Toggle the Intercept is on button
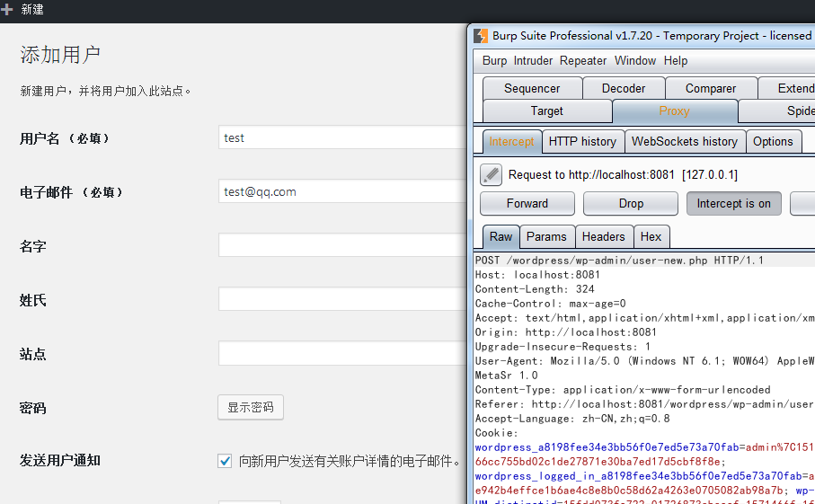 point(733,204)
